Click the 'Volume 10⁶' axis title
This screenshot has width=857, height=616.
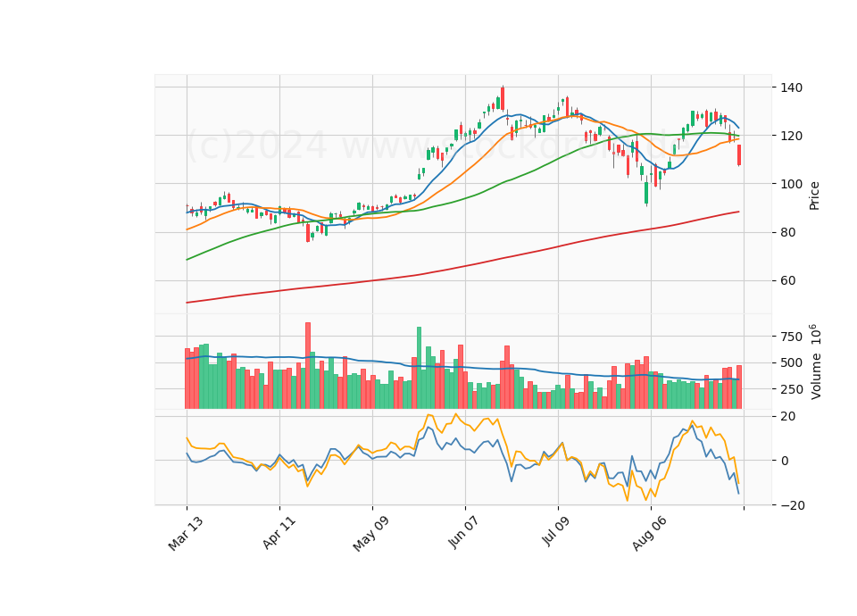(814, 362)
